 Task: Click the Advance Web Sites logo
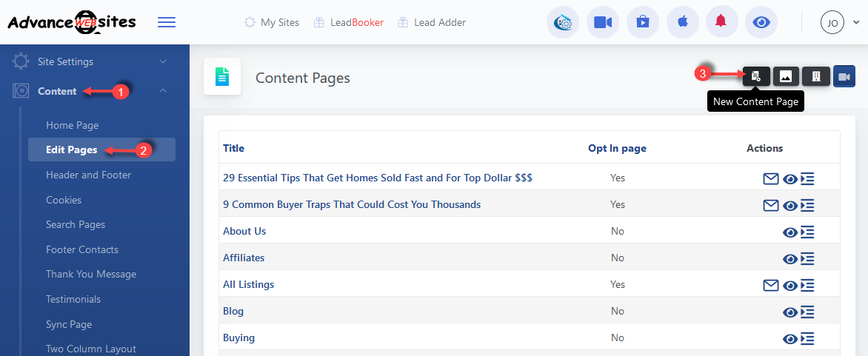[72, 22]
